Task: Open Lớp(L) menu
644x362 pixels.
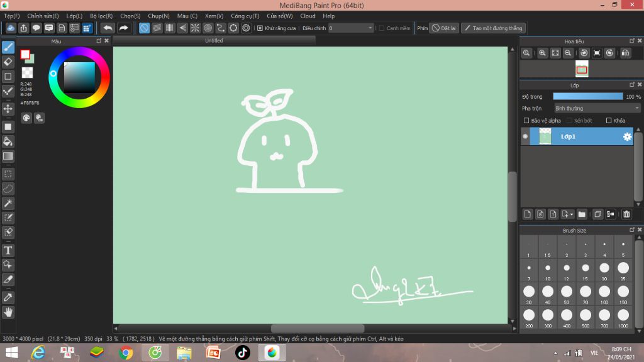Action: click(x=74, y=16)
